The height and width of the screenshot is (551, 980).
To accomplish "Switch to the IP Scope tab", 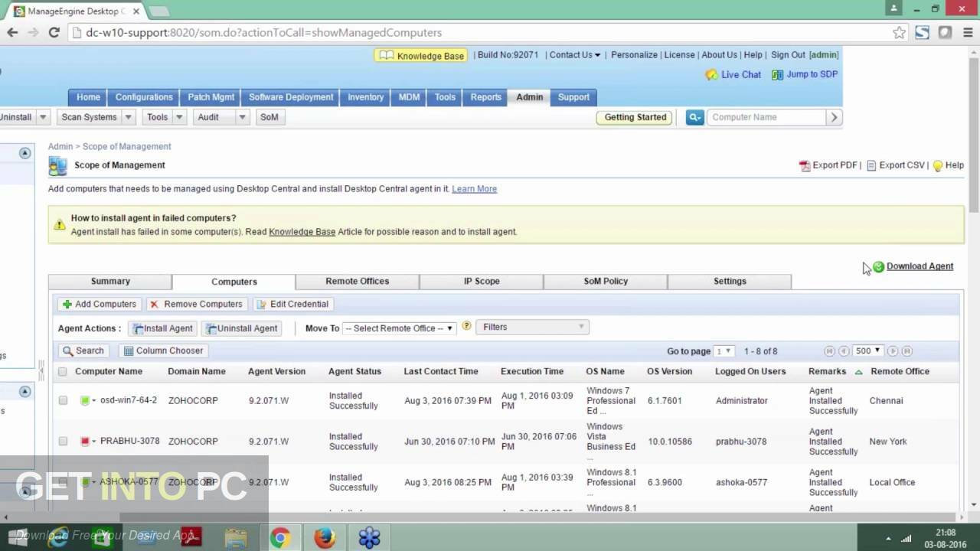I will 482,282.
